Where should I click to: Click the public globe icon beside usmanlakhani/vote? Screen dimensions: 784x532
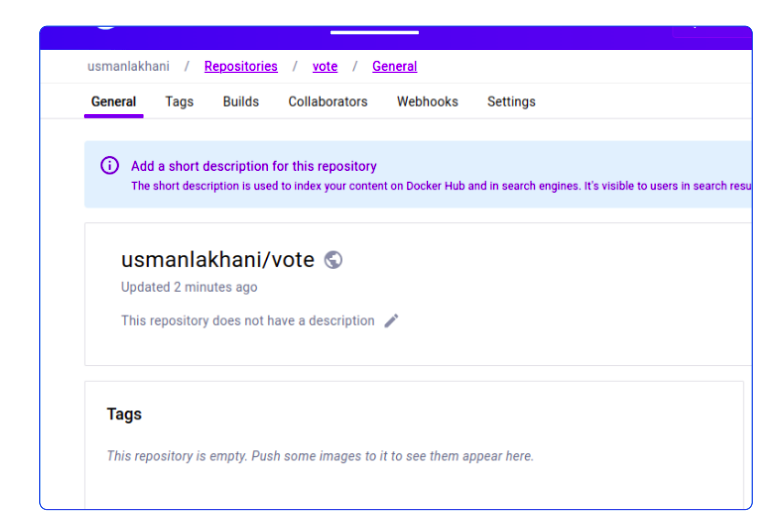(334, 260)
